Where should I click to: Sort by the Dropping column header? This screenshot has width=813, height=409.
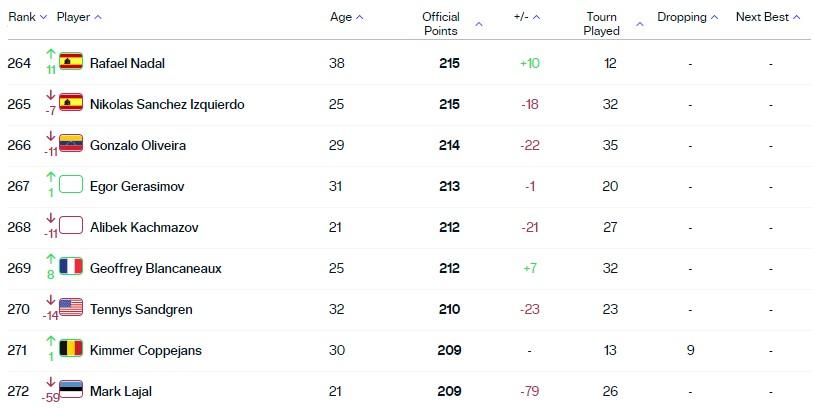[688, 17]
